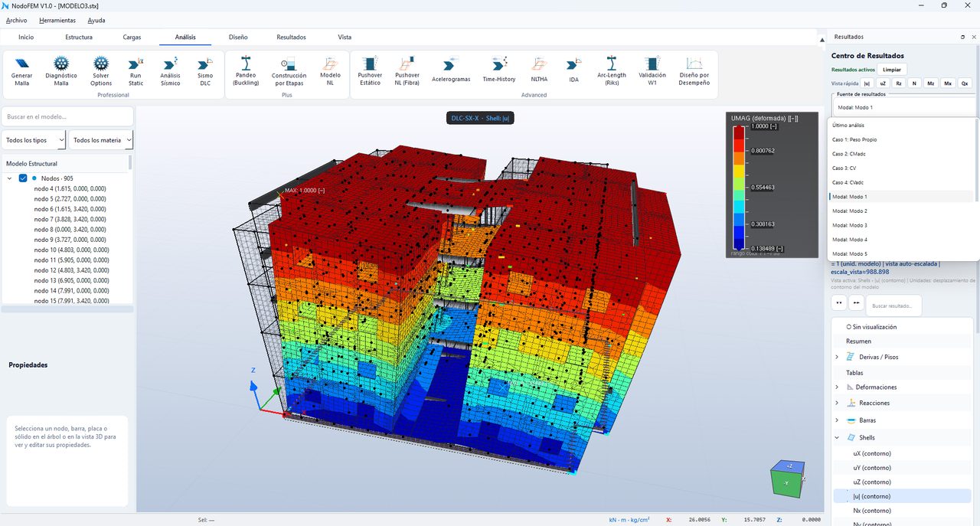This screenshot has height=526, width=980.
Task: Open the Sismo DLC tool
Action: point(205,71)
